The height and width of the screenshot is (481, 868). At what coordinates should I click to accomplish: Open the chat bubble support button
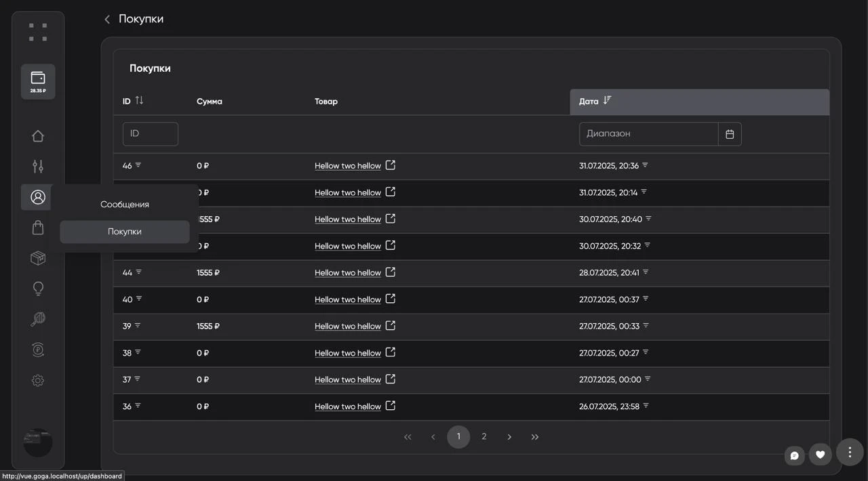coord(794,455)
